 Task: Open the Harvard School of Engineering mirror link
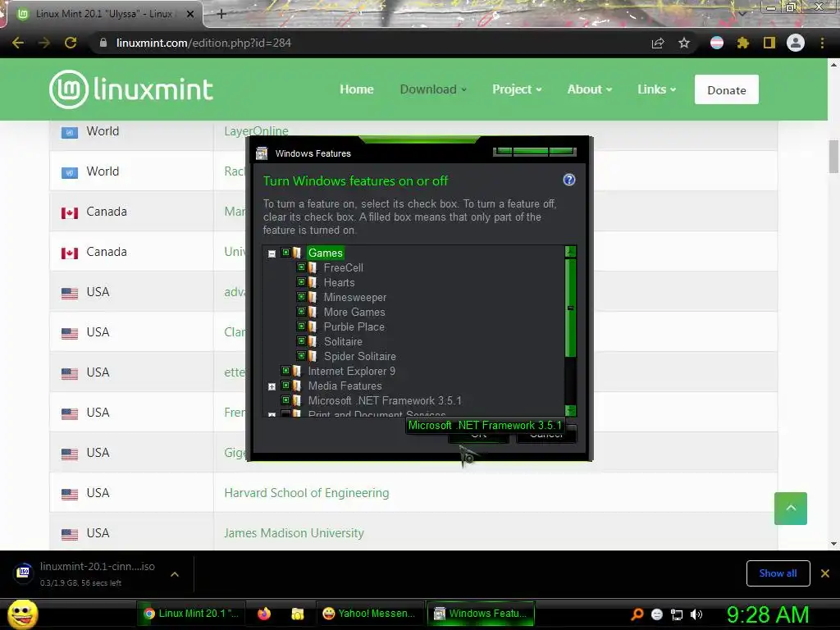(x=307, y=493)
